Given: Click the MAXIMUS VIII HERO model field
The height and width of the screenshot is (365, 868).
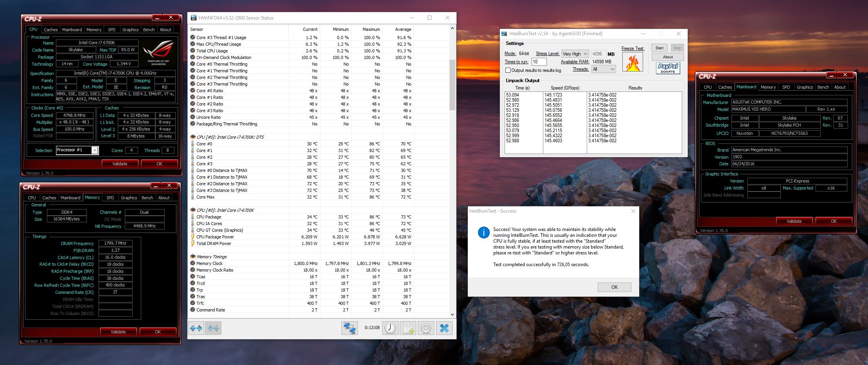Looking at the screenshot, I should pos(768,109).
